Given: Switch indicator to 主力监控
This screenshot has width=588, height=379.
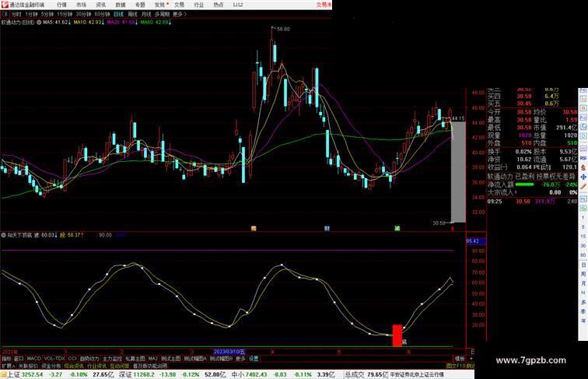Looking at the screenshot, I should pyautogui.click(x=112, y=359).
